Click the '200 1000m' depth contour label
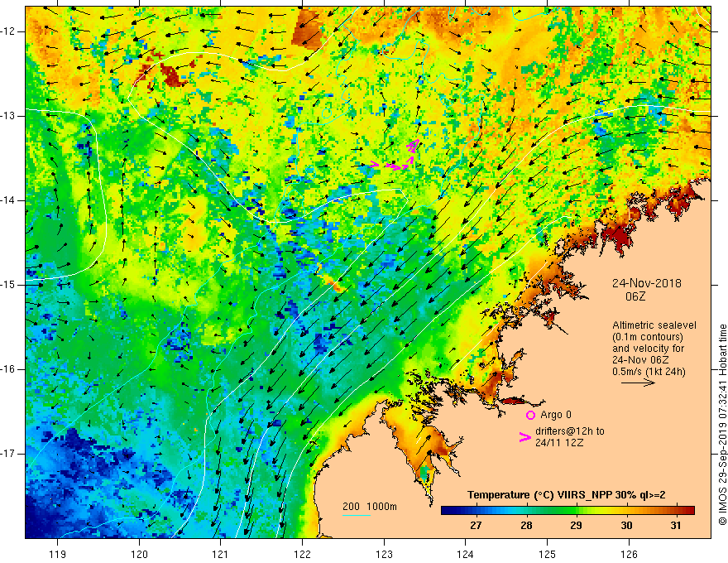The height and width of the screenshot is (563, 728). tap(370, 507)
